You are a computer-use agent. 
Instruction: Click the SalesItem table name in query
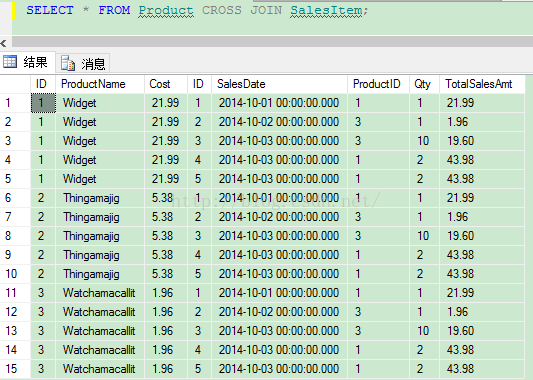coord(326,11)
